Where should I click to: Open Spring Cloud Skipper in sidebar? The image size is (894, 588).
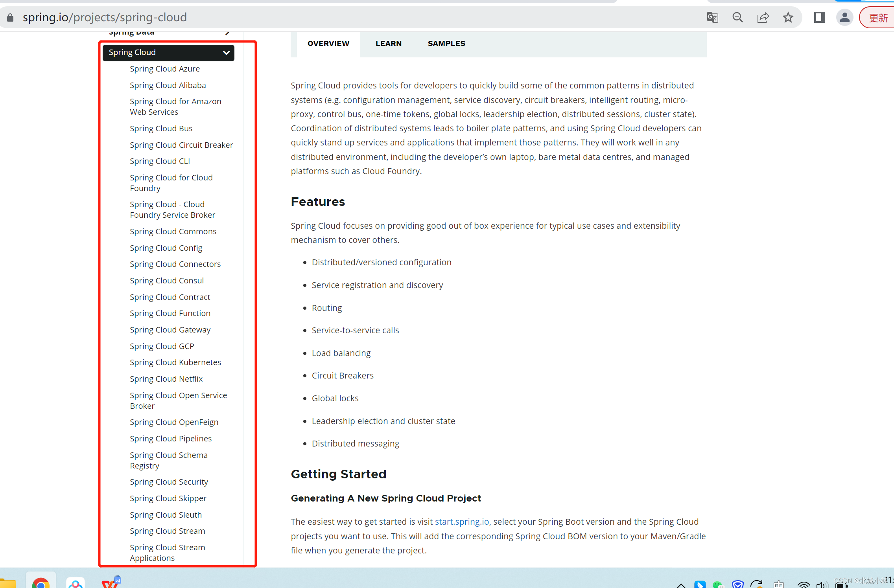point(168,498)
